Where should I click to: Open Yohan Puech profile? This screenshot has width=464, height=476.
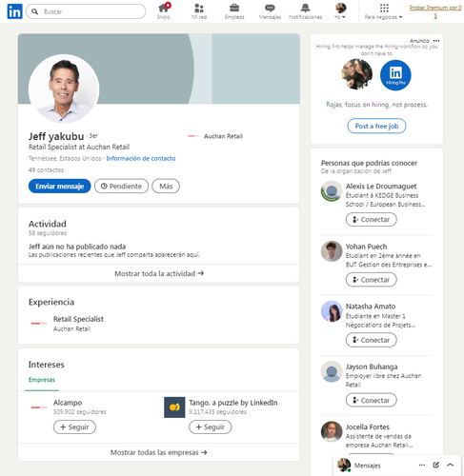(366, 247)
